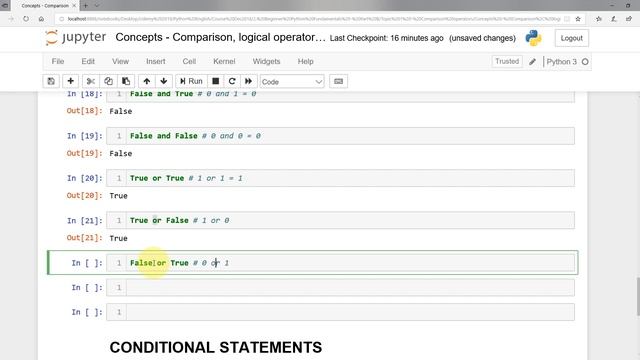Click the Jupyter logo
Viewport: 640px width, 360px height.
[x=76, y=38]
